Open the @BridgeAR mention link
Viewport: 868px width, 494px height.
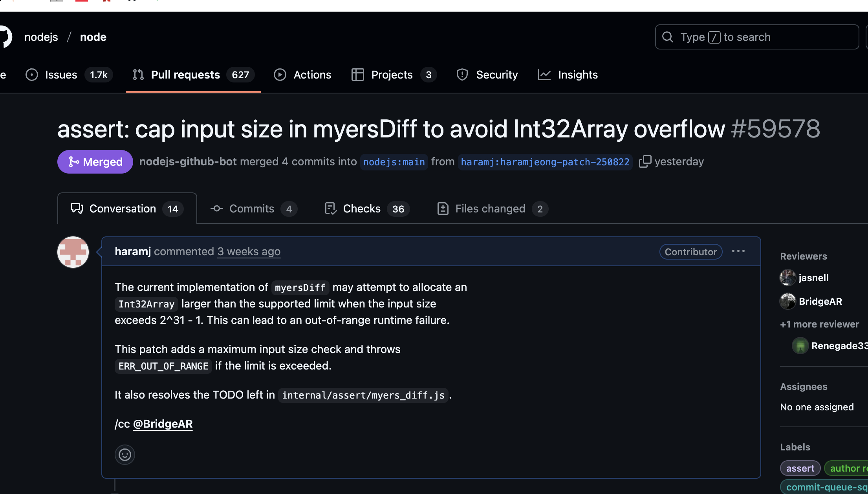(163, 424)
